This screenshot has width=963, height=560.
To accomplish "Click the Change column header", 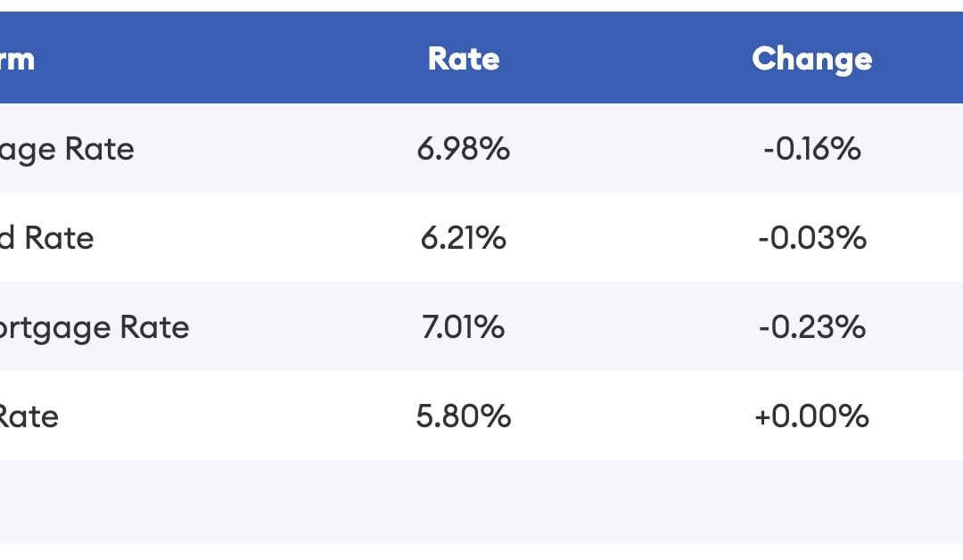I will point(811,59).
